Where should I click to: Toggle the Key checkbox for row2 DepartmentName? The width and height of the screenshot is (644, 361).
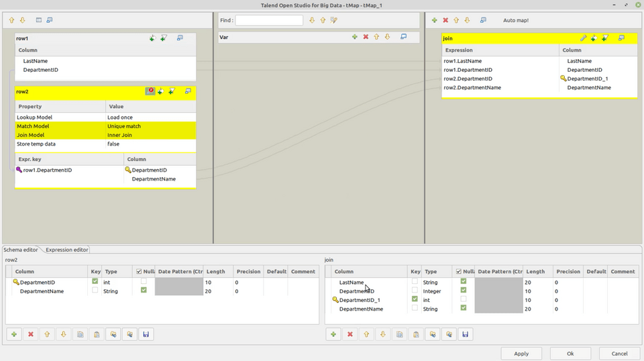tap(95, 290)
